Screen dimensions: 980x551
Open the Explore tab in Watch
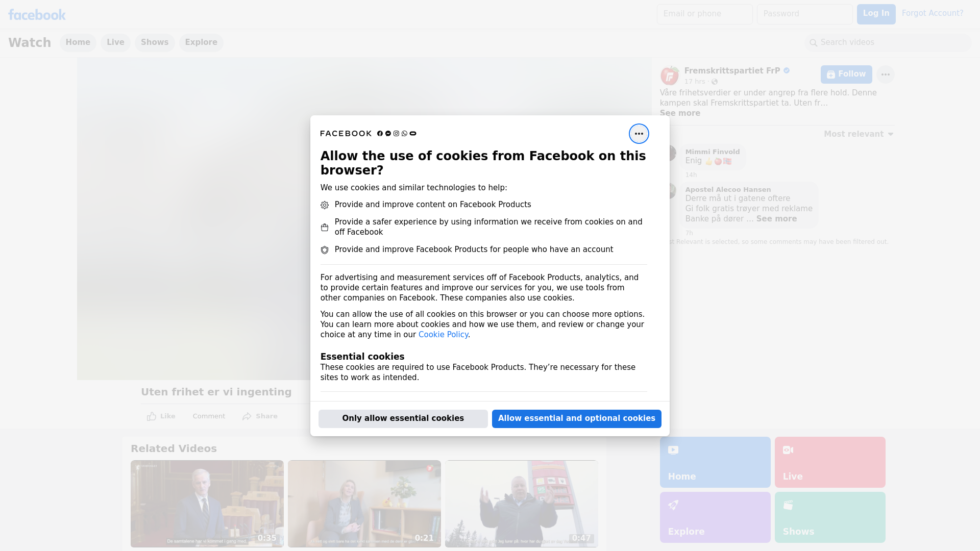[201, 42]
